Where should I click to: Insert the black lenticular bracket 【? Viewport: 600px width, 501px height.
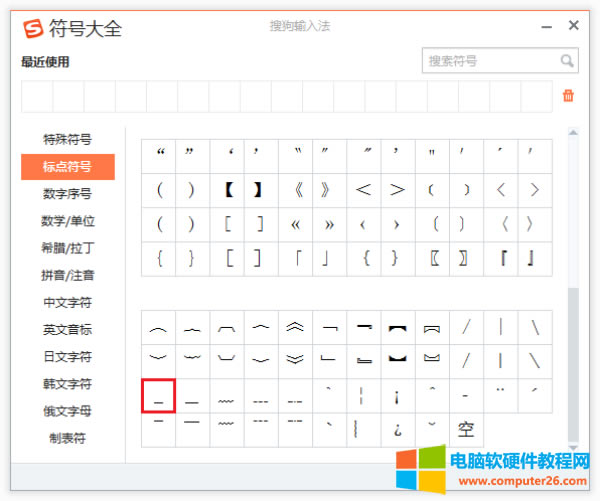coord(227,189)
